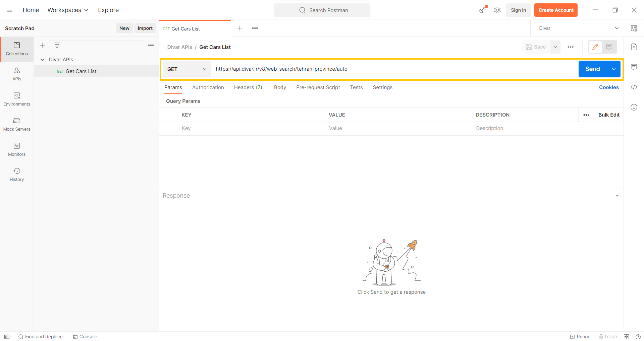The width and height of the screenshot is (644, 341).
Task: Switch to the Pre-request Script tab
Action: point(318,87)
